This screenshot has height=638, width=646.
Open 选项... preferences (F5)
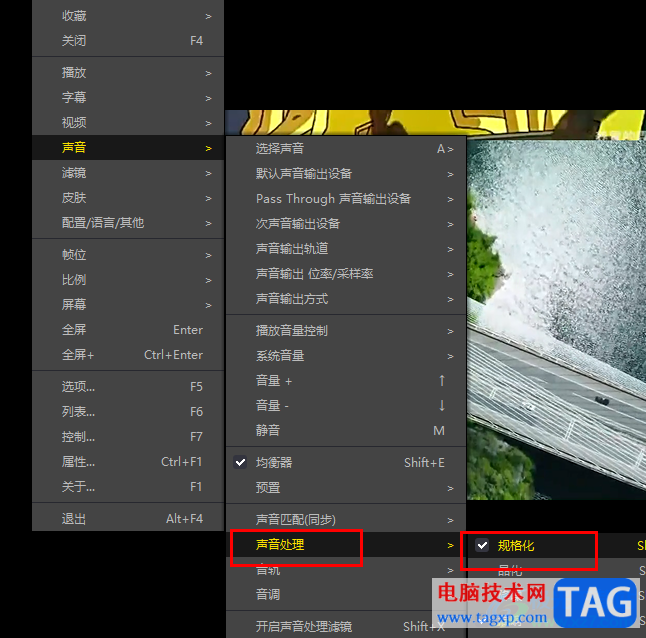coord(128,387)
